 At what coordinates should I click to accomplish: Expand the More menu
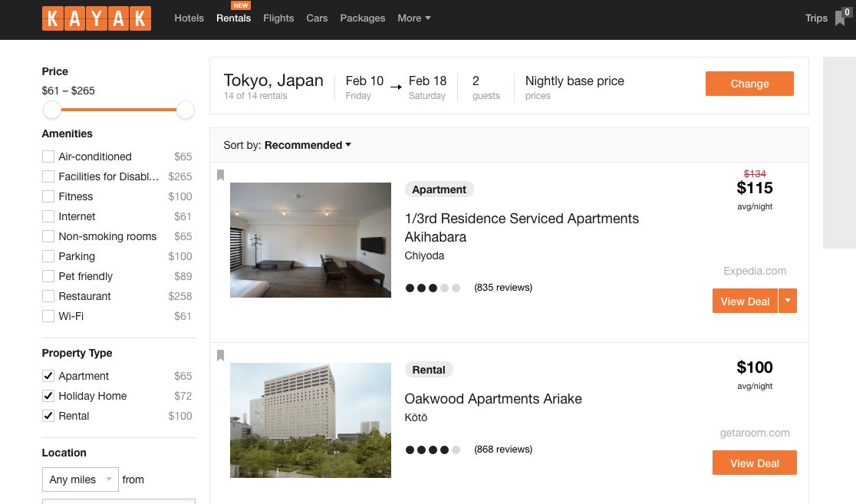413,18
